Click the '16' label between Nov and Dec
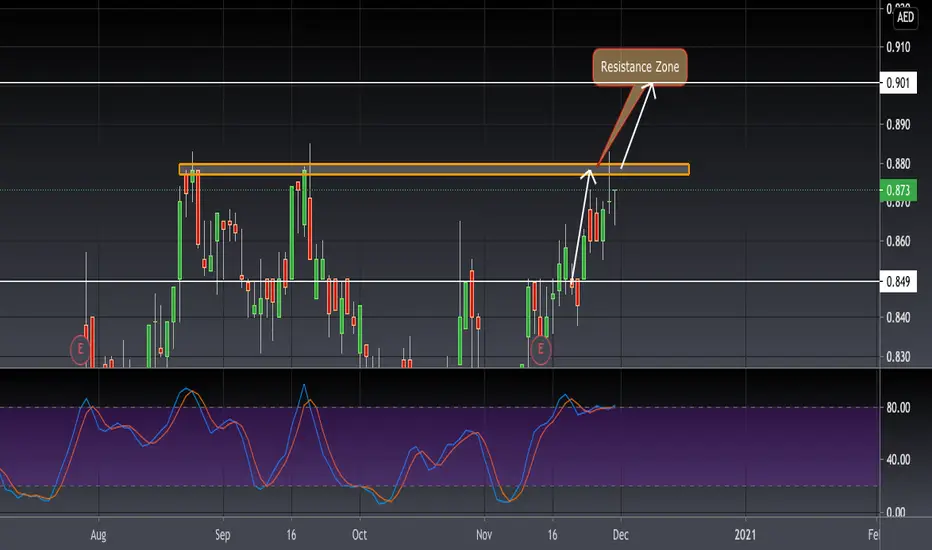This screenshot has width=932, height=550. point(553,535)
